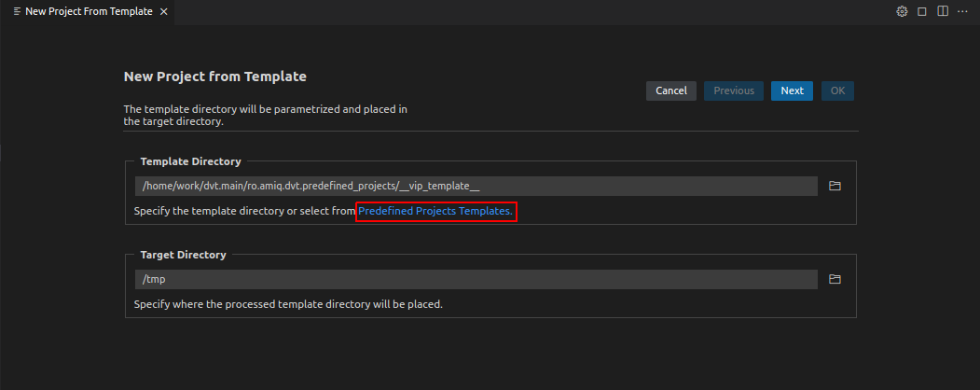Go back with the Previous button
This screenshot has width=980, height=390.
point(734,91)
